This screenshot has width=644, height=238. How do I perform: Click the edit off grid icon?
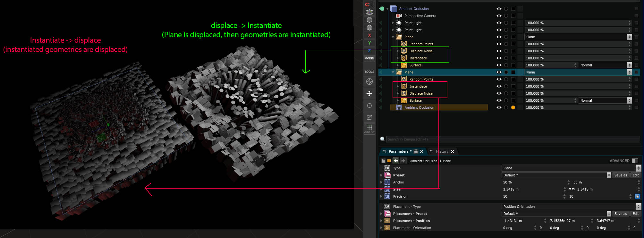(x=369, y=128)
